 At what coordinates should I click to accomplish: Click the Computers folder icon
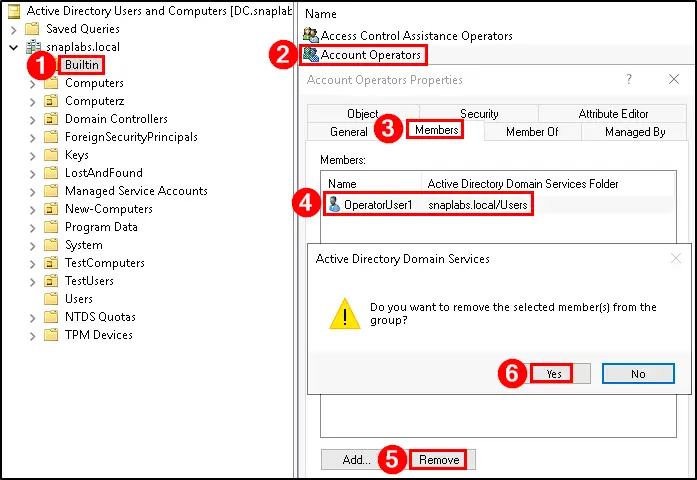point(51,83)
